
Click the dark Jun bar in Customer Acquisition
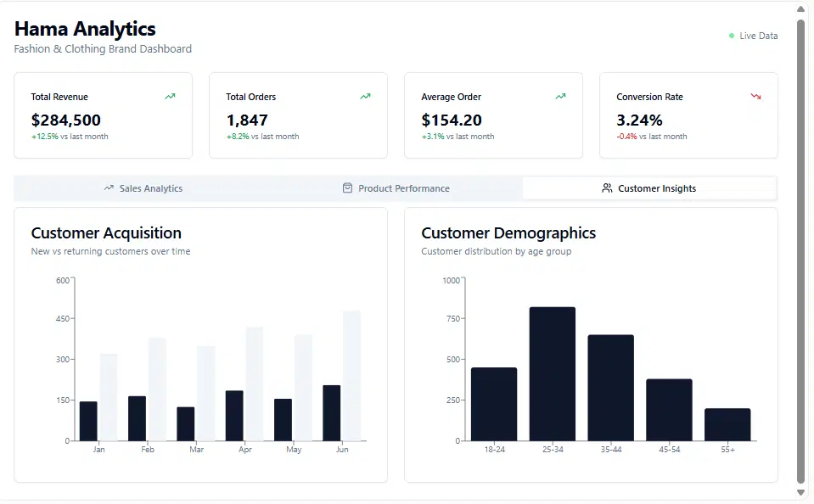pos(332,413)
